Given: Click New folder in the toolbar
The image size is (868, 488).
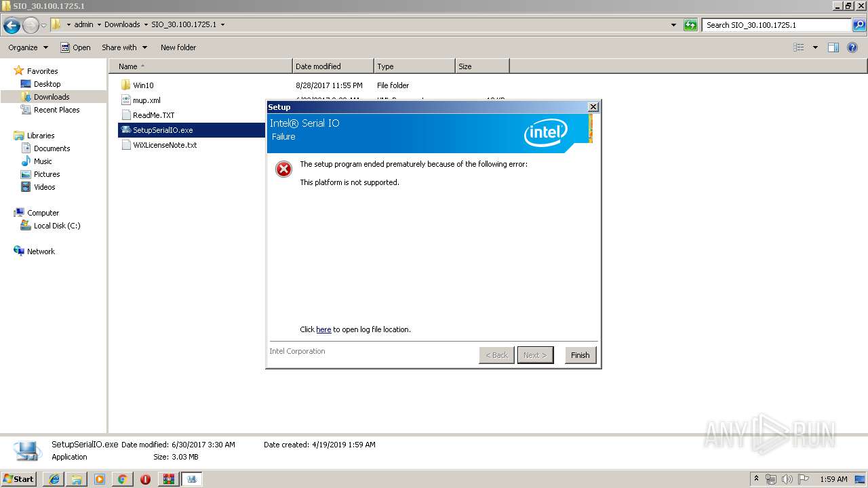Looking at the screenshot, I should [178, 47].
